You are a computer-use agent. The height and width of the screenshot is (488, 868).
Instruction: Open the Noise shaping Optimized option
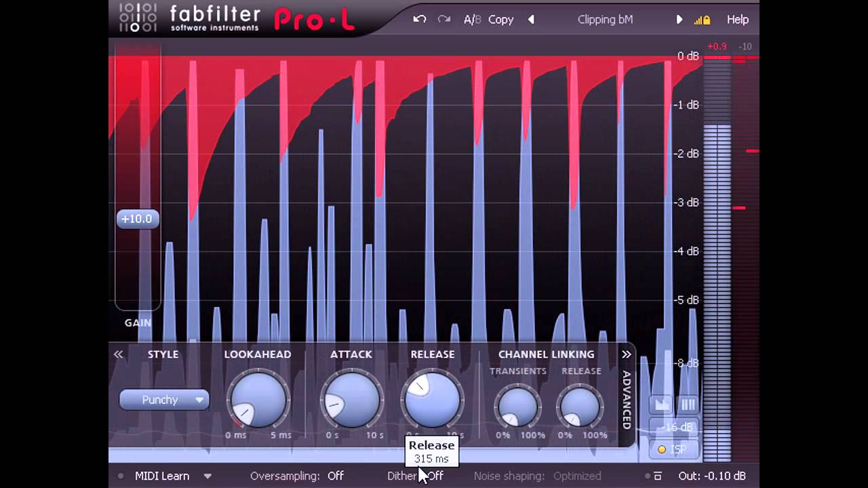pos(577,476)
